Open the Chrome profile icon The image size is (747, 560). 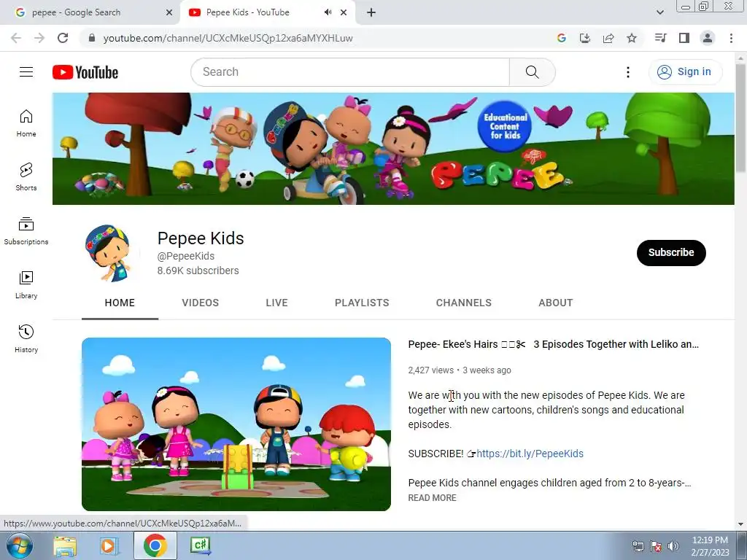708,38
